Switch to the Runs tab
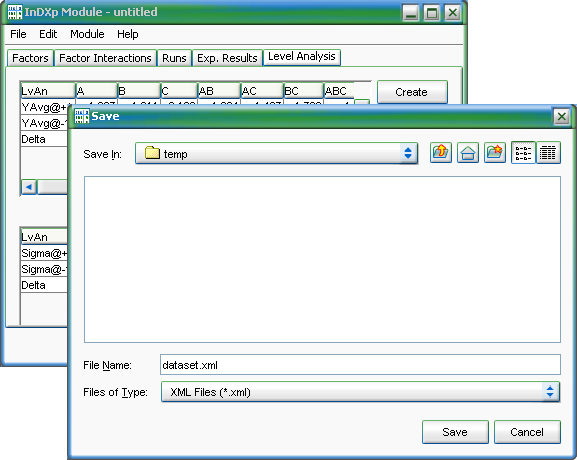Viewport: 577px width, 460px height. [174, 58]
